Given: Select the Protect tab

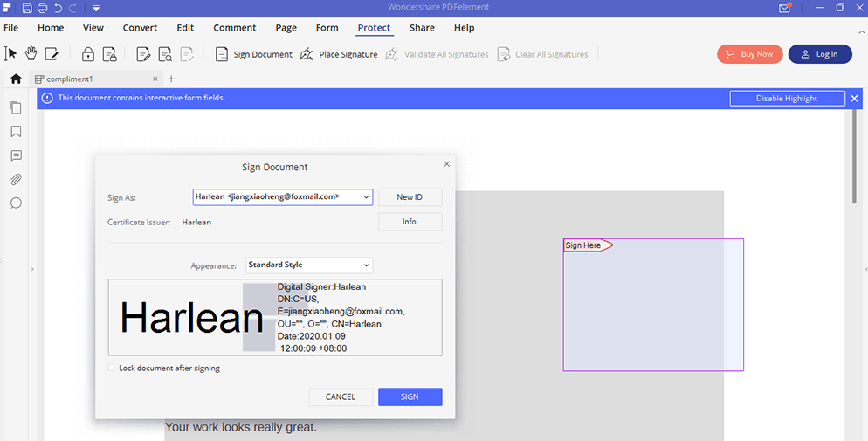Looking at the screenshot, I should [374, 28].
